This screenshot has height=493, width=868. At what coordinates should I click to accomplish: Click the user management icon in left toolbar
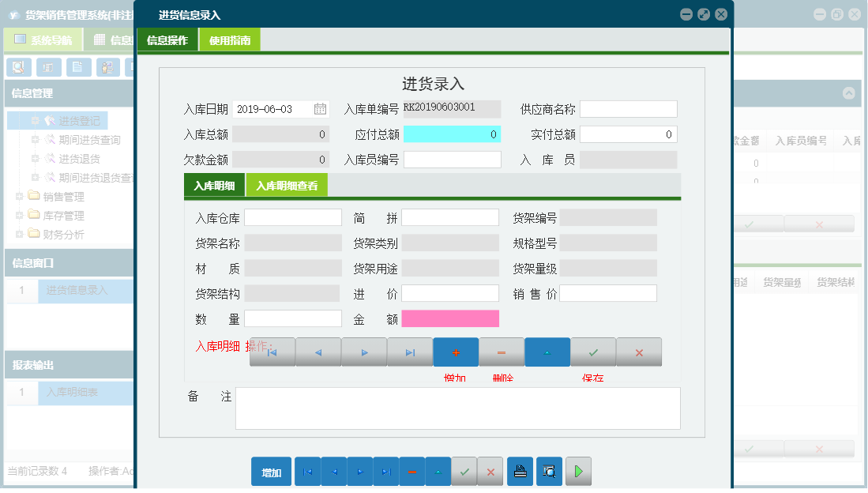pos(107,67)
